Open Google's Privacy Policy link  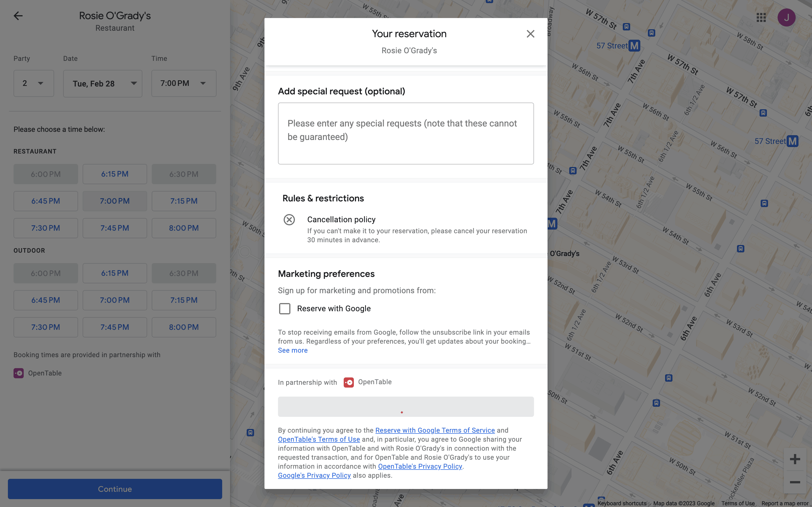coord(314,475)
